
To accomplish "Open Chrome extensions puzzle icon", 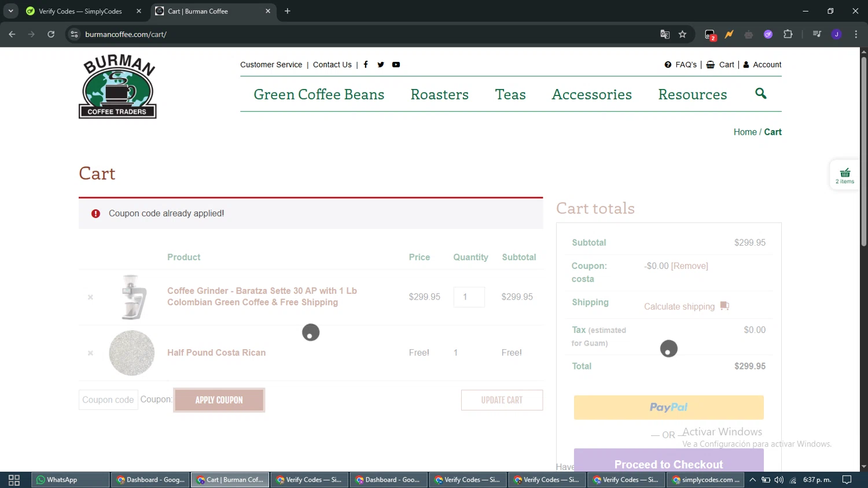I will [788, 34].
